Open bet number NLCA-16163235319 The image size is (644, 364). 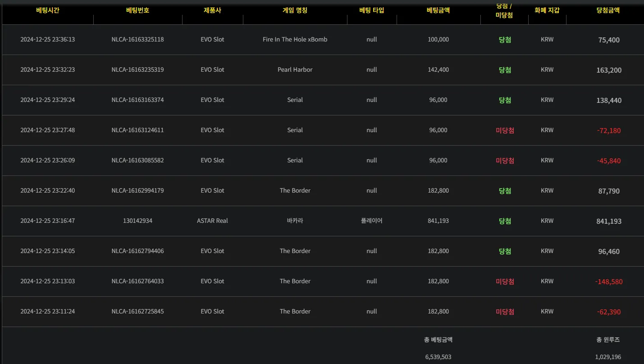137,69
